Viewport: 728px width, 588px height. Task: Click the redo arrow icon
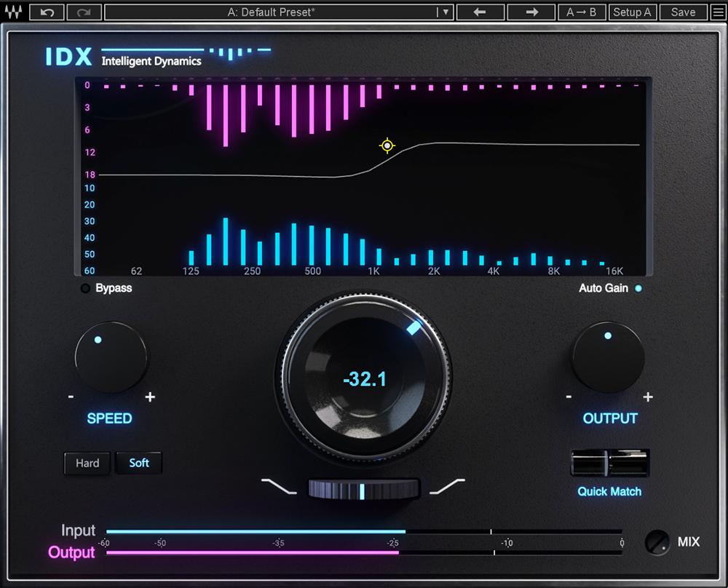[x=84, y=12]
